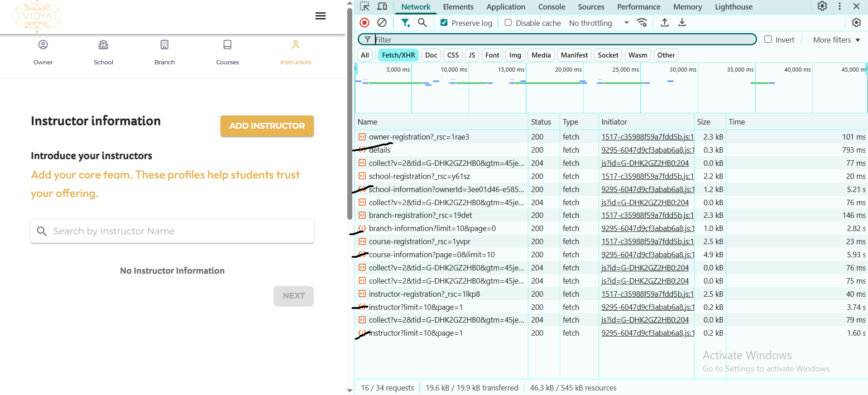
Task: Click the DevTools search magnifier icon
Action: click(422, 23)
